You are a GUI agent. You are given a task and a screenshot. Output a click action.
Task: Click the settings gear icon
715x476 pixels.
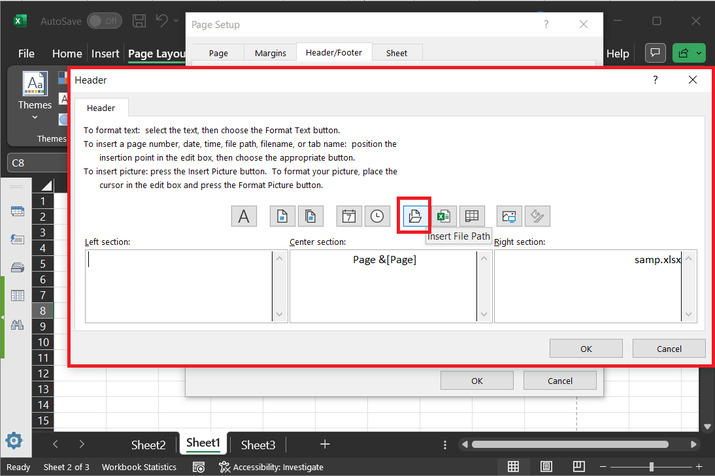14,441
